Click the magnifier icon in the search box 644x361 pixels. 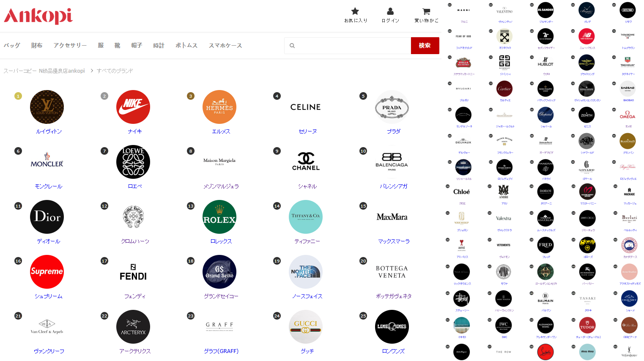pos(292,46)
